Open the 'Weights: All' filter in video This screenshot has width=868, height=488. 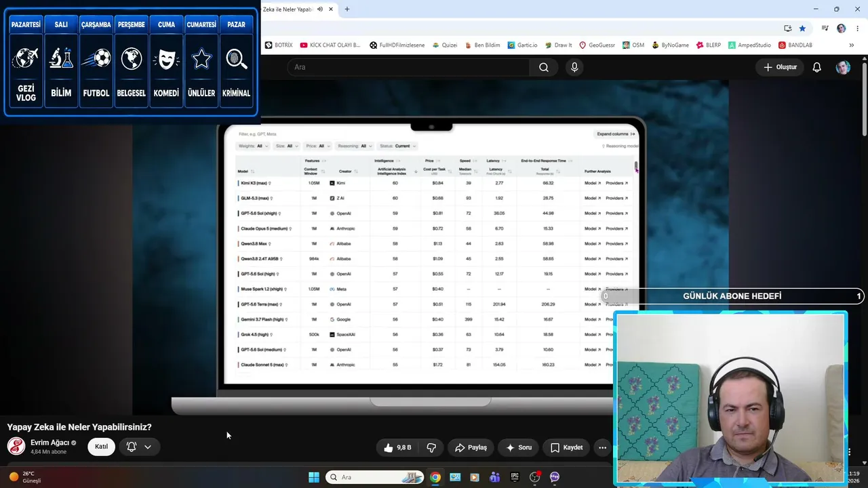[x=253, y=146]
